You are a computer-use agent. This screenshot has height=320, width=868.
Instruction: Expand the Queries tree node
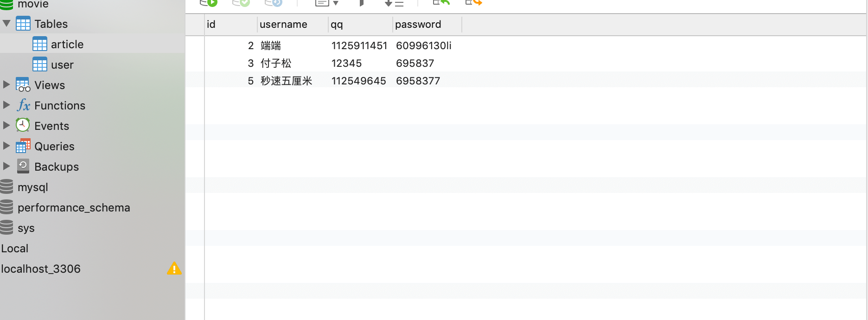(6, 146)
